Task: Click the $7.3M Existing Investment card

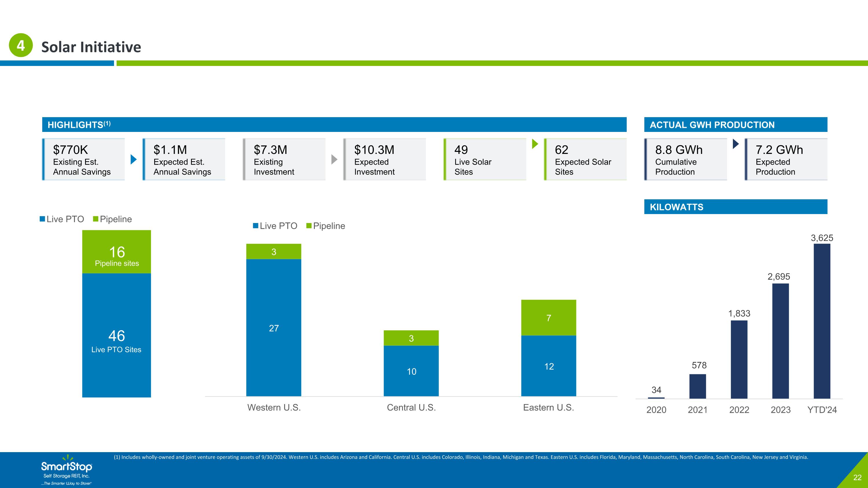Action: tap(284, 159)
